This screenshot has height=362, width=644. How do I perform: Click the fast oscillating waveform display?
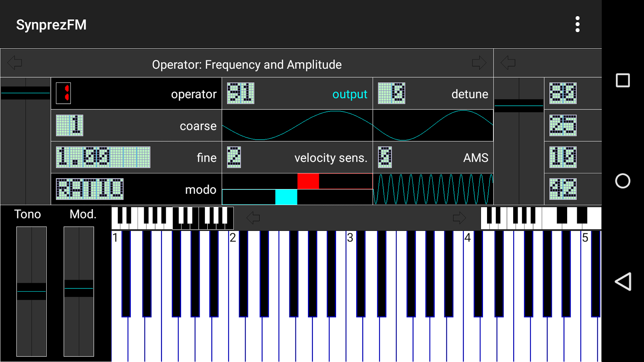[433, 189]
